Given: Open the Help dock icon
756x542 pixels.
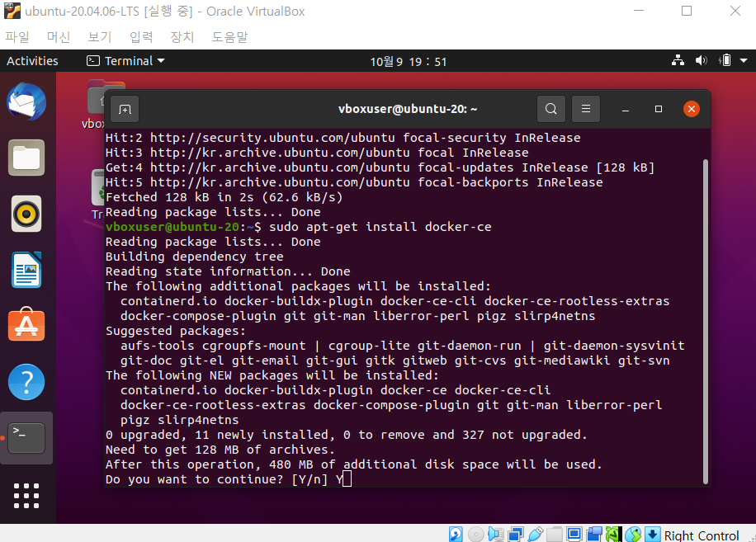Looking at the screenshot, I should click(26, 382).
